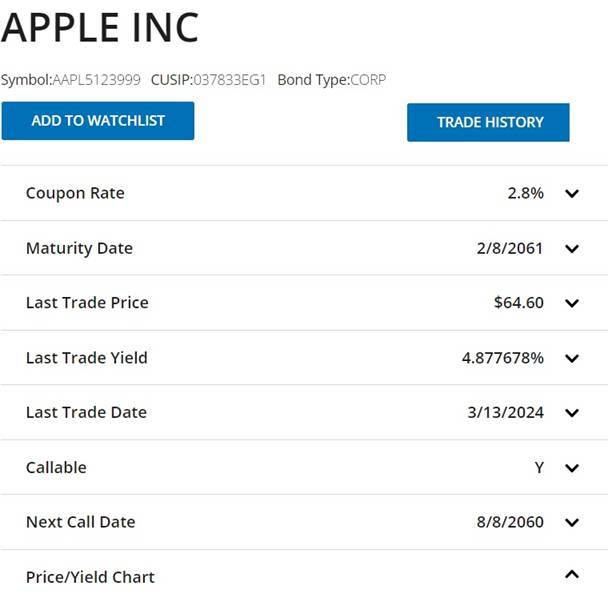
Task: Collapse the Price/Yield Chart section chevron
Action: [572, 575]
